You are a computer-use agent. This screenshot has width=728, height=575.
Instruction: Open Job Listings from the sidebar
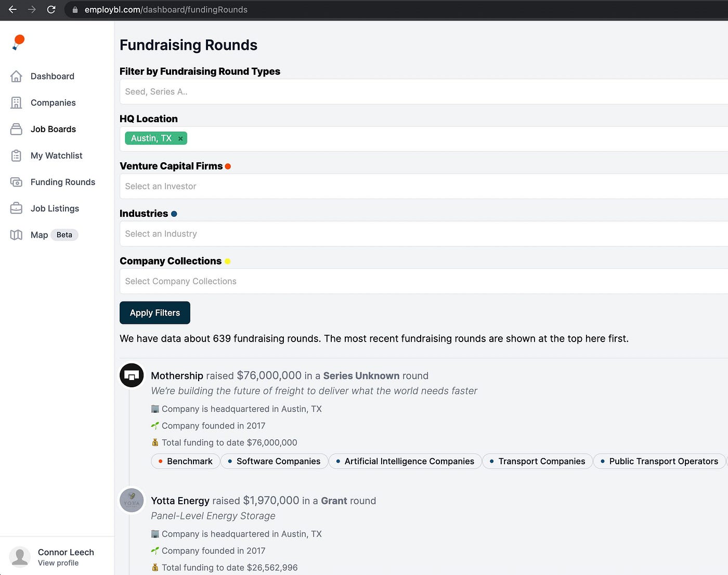point(55,209)
